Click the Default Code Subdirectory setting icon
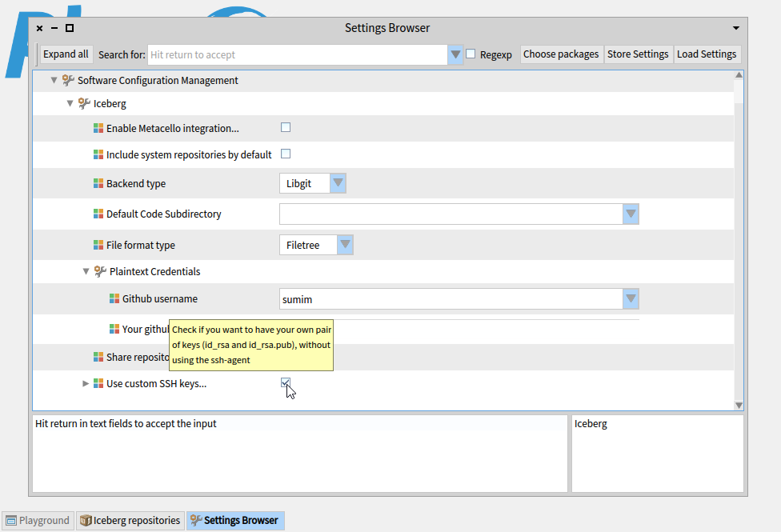The width and height of the screenshot is (781, 532). coord(98,214)
